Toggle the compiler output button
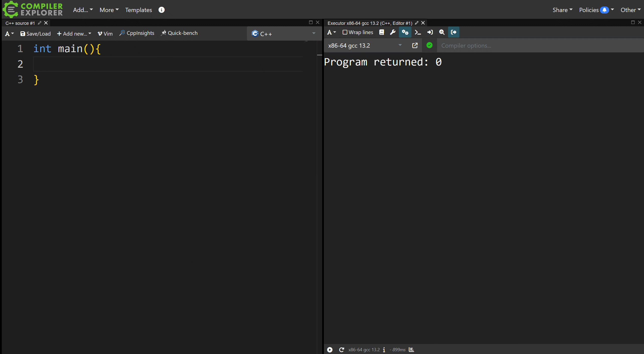This screenshot has width=644, height=354. [x=454, y=32]
